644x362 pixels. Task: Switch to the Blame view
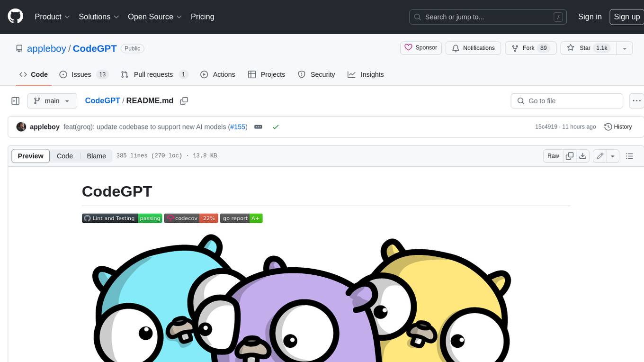(96, 156)
